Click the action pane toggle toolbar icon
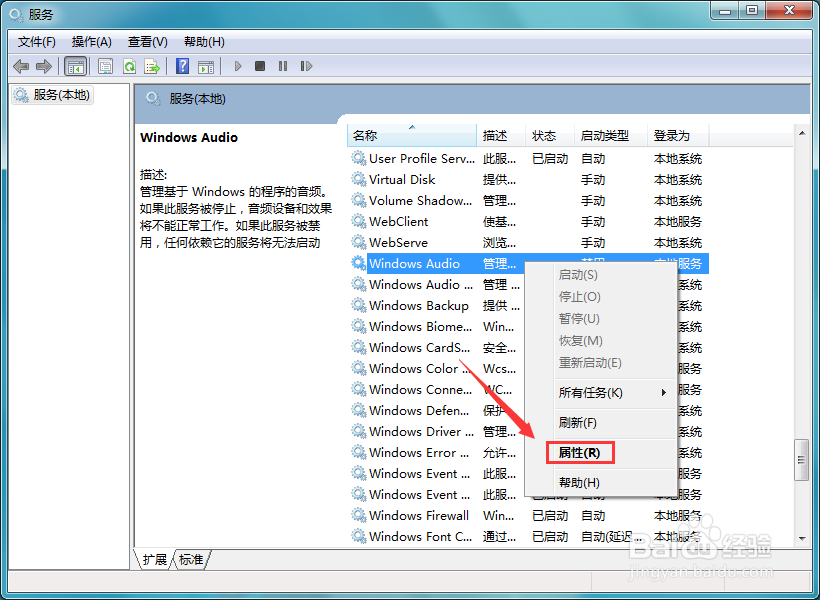 pyautogui.click(x=206, y=66)
